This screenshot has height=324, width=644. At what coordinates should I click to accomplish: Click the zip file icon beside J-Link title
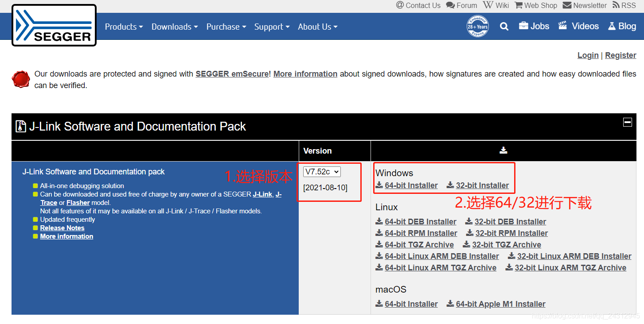click(21, 127)
